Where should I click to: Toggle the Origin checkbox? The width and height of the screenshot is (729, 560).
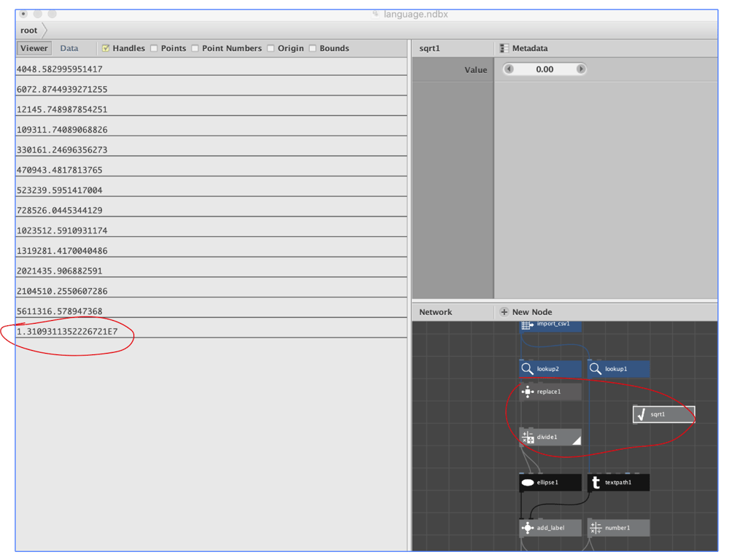pyautogui.click(x=270, y=48)
